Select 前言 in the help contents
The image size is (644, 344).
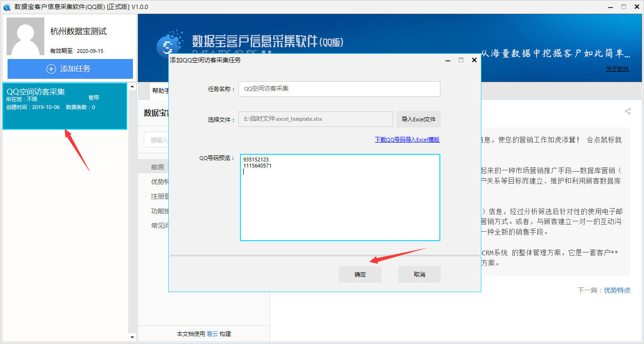[x=157, y=167]
